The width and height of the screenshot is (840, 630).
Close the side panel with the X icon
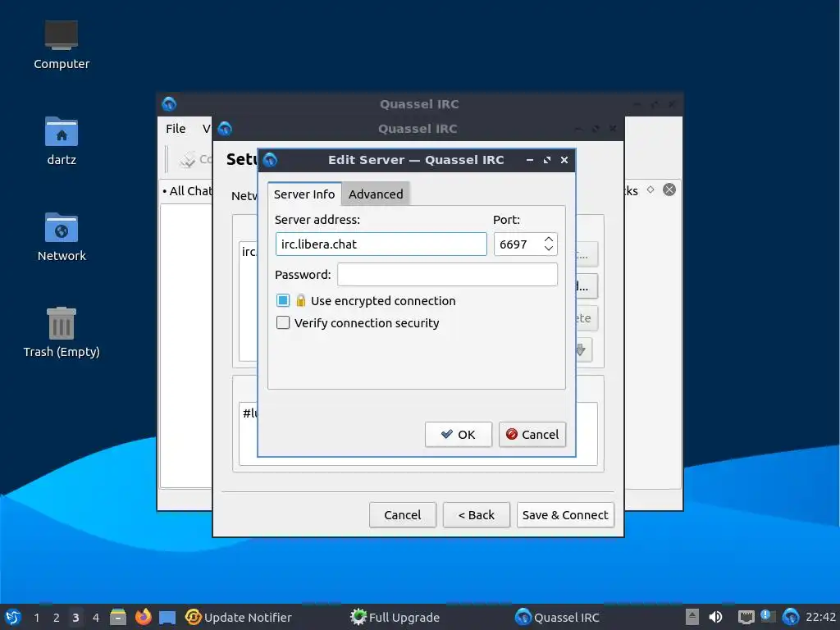pyautogui.click(x=669, y=189)
